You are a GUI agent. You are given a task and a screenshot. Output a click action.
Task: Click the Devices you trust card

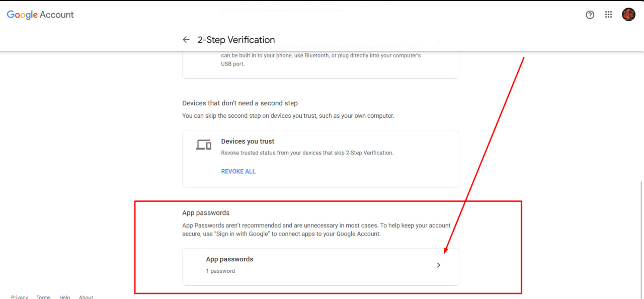[x=320, y=159]
